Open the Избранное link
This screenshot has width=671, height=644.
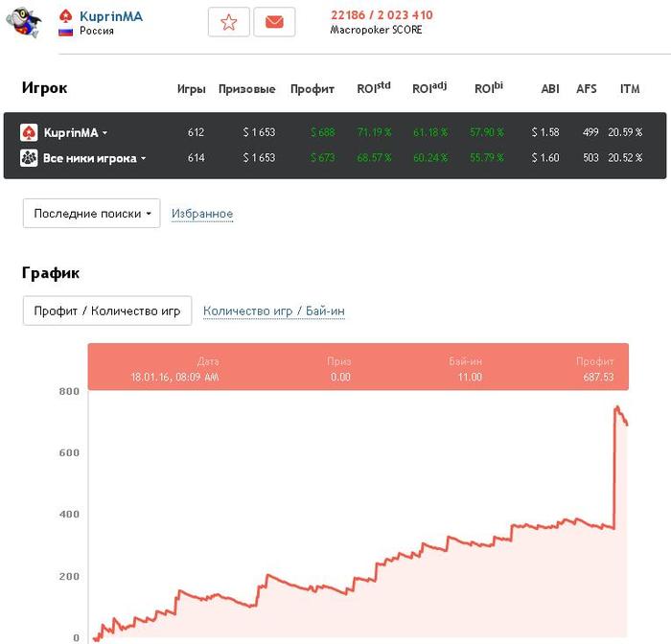coord(202,214)
